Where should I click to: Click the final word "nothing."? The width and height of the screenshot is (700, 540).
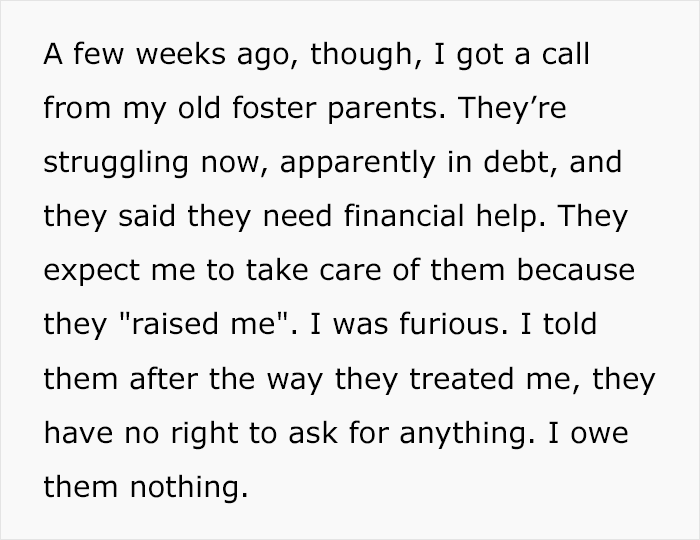click(x=189, y=487)
